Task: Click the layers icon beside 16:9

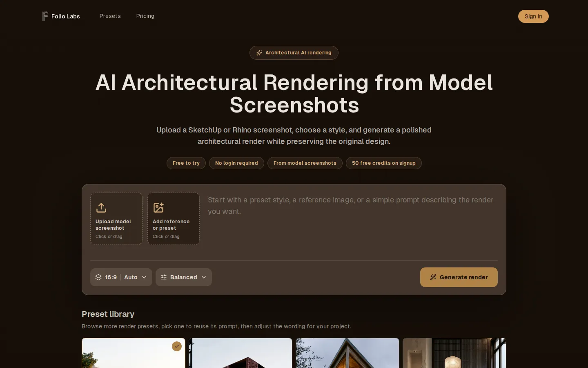Action: pos(98,277)
